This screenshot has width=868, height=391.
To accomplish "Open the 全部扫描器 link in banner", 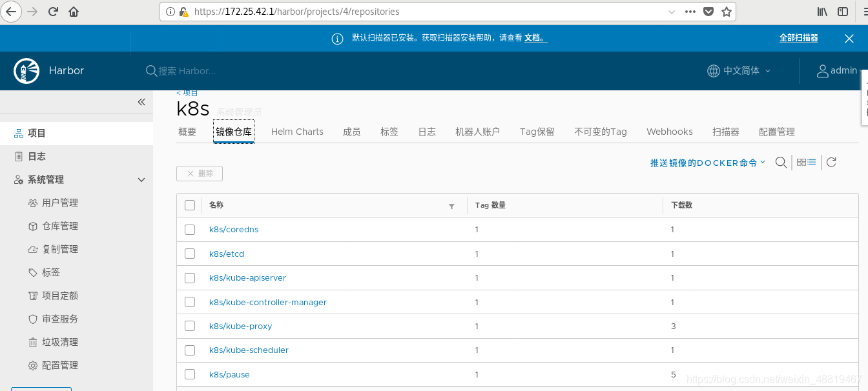I will 799,38.
